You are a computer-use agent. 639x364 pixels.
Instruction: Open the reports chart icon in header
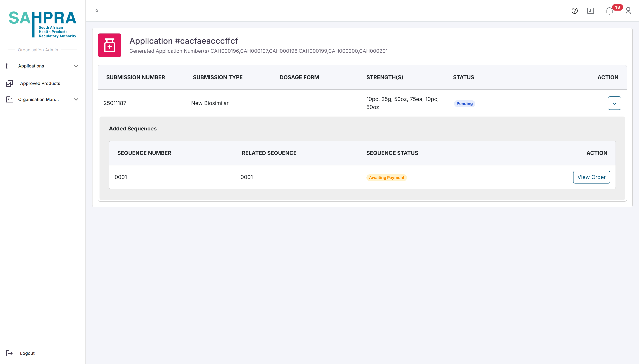click(x=591, y=11)
